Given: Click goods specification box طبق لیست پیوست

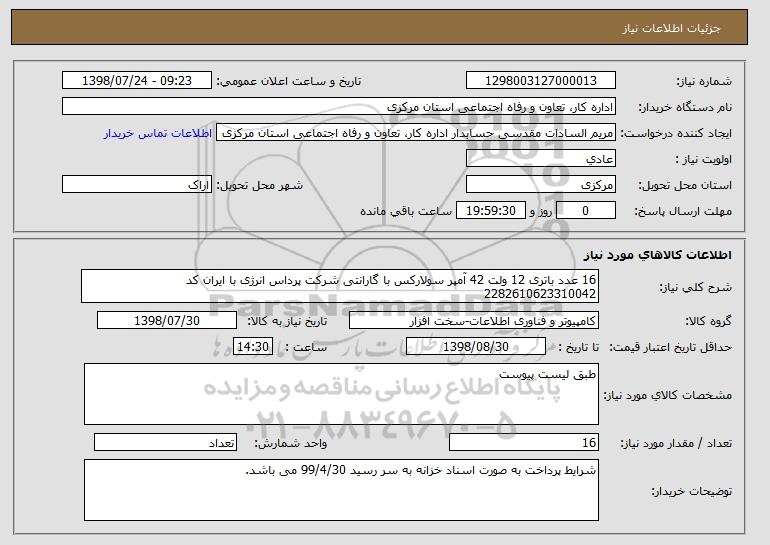Looking at the screenshot, I should point(341,394).
